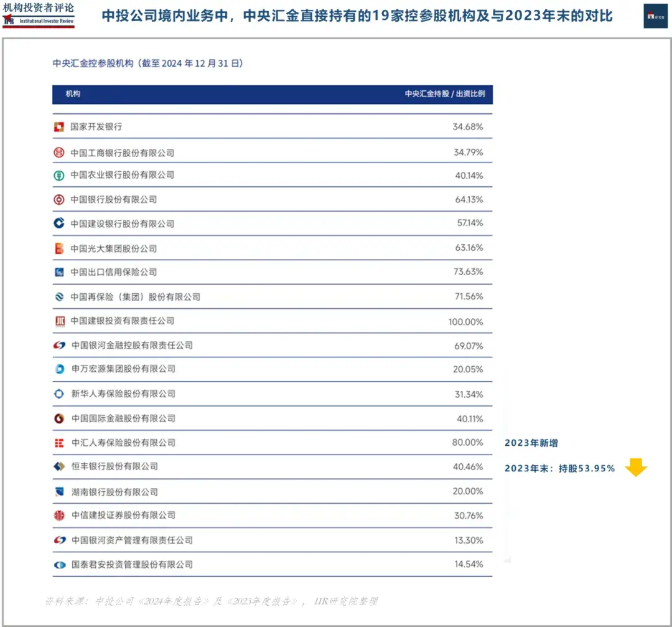
Task: Select the 中国建银投资有限责任公司 name text
Action: coord(123,321)
